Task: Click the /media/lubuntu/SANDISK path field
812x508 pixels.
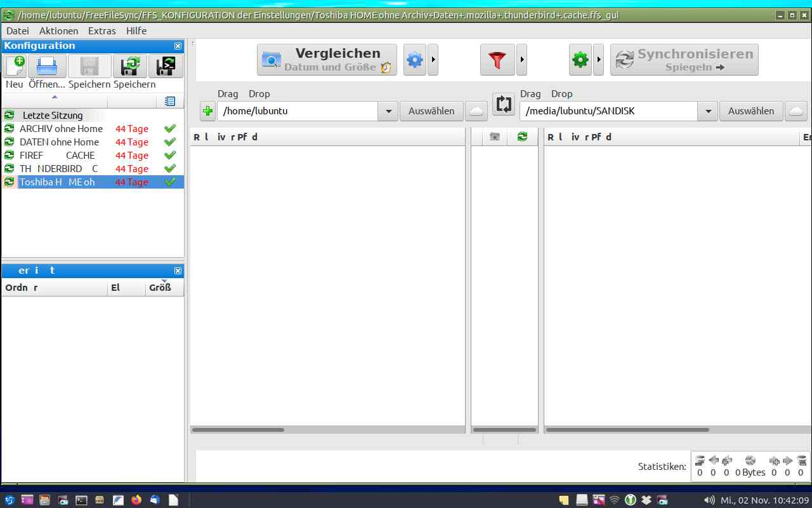Action: [x=609, y=110]
